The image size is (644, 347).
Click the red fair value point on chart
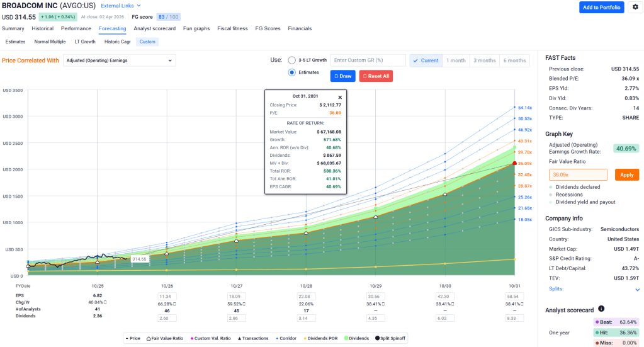coord(515,163)
